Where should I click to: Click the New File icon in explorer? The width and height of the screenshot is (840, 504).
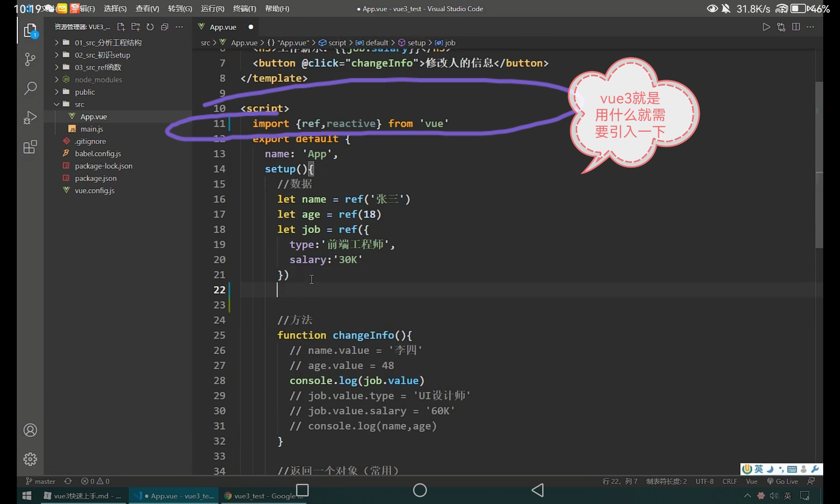tap(121, 27)
